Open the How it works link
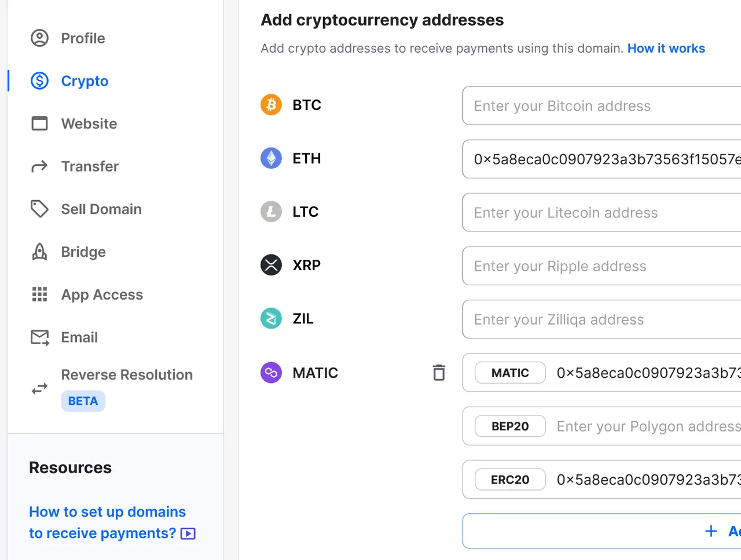This screenshot has height=560, width=741. coord(666,49)
